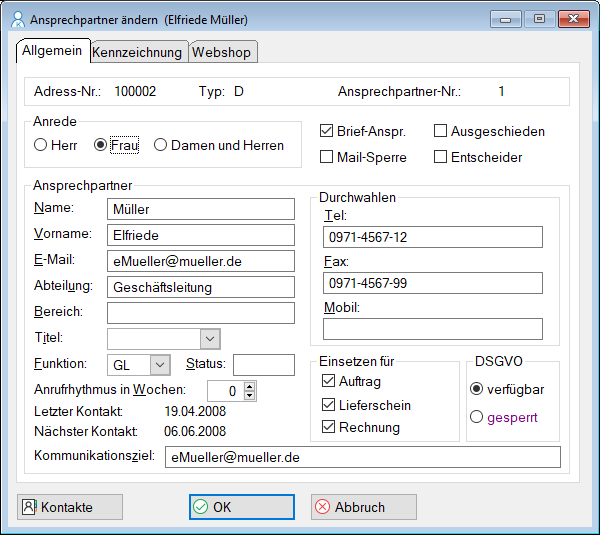Increase Anrufrhythmus value with up arrow
This screenshot has height=535, width=600.
pyautogui.click(x=250, y=385)
